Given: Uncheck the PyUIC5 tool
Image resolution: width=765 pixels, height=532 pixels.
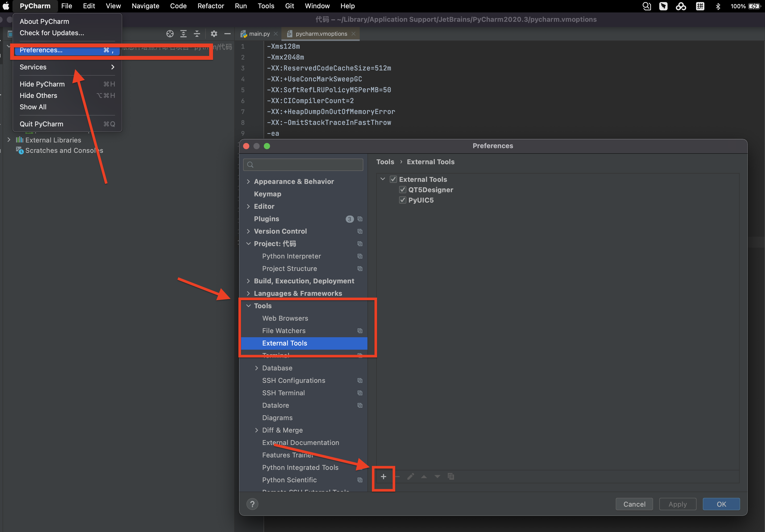Looking at the screenshot, I should (x=402, y=200).
